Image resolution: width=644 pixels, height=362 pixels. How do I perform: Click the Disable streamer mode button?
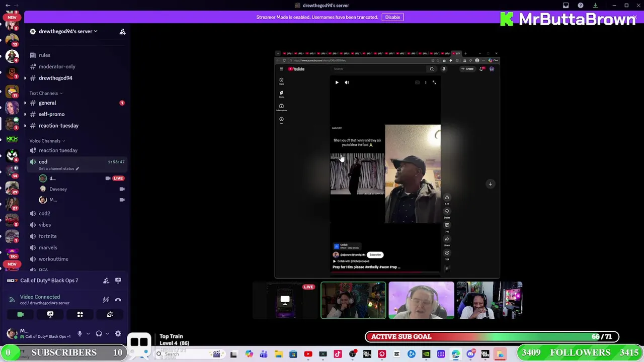click(392, 17)
